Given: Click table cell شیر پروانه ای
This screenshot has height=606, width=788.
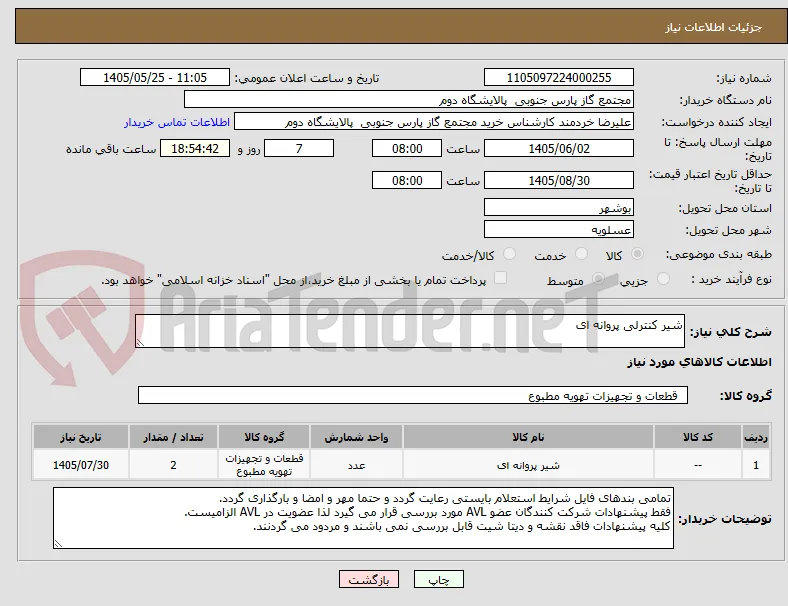Looking at the screenshot, I should (x=528, y=465).
